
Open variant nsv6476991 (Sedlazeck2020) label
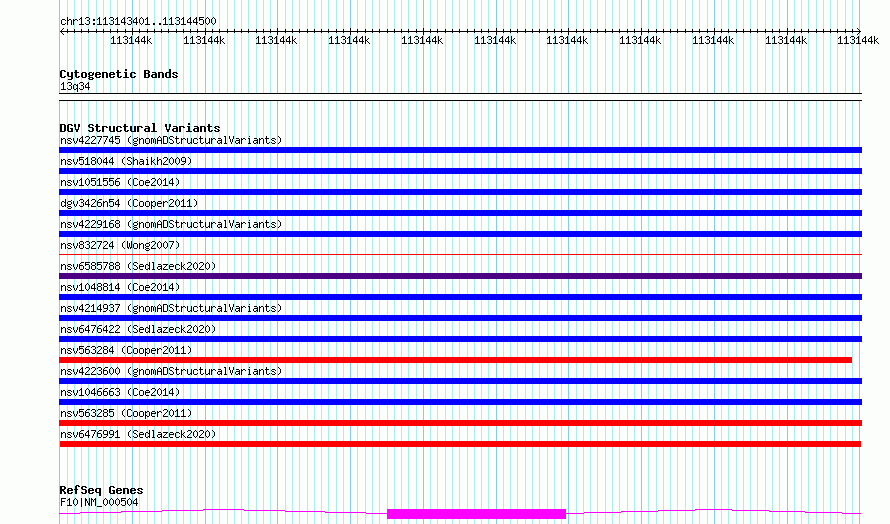(x=138, y=434)
